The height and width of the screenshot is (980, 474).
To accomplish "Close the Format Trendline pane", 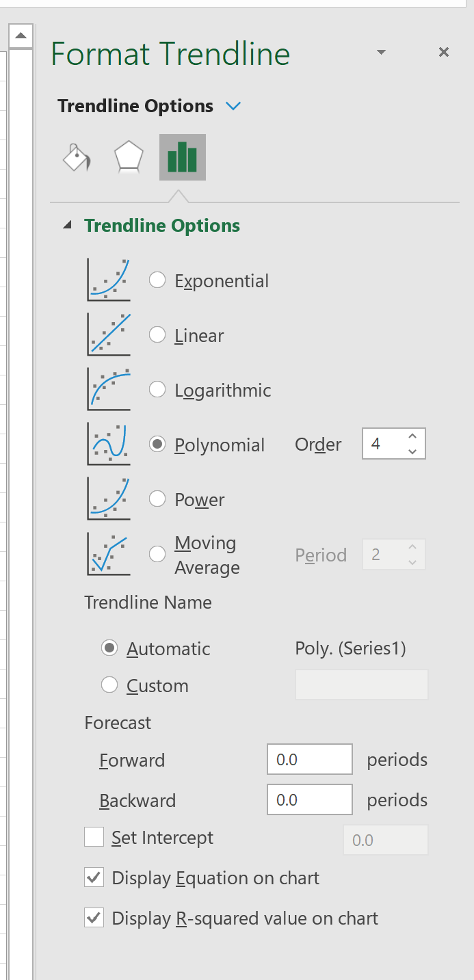I will 444,52.
